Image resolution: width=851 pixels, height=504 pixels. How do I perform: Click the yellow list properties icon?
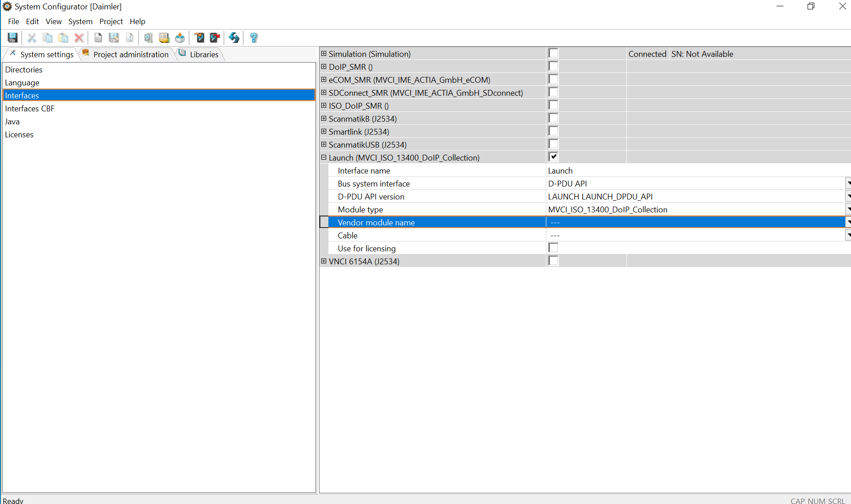164,38
